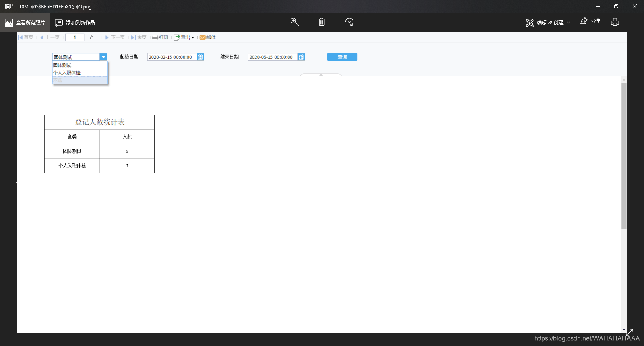Click the blue query button

[342, 57]
